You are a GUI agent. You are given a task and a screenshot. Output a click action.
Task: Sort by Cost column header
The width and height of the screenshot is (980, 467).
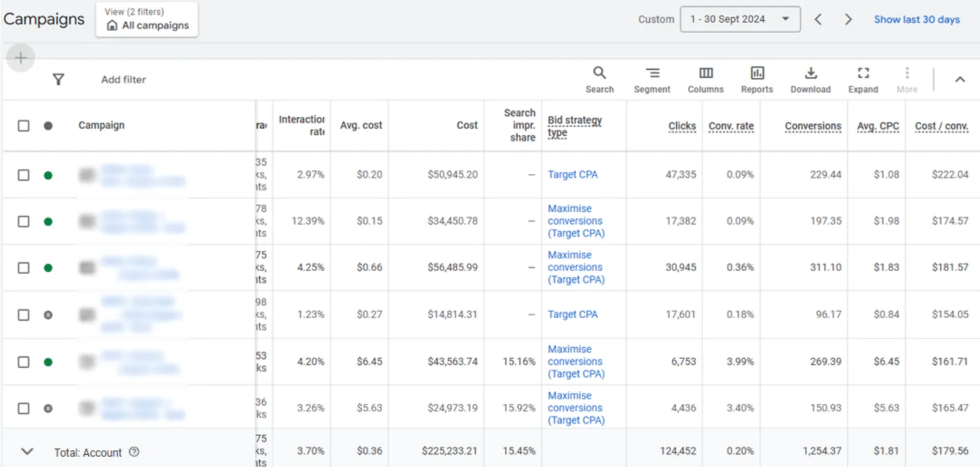click(x=467, y=125)
